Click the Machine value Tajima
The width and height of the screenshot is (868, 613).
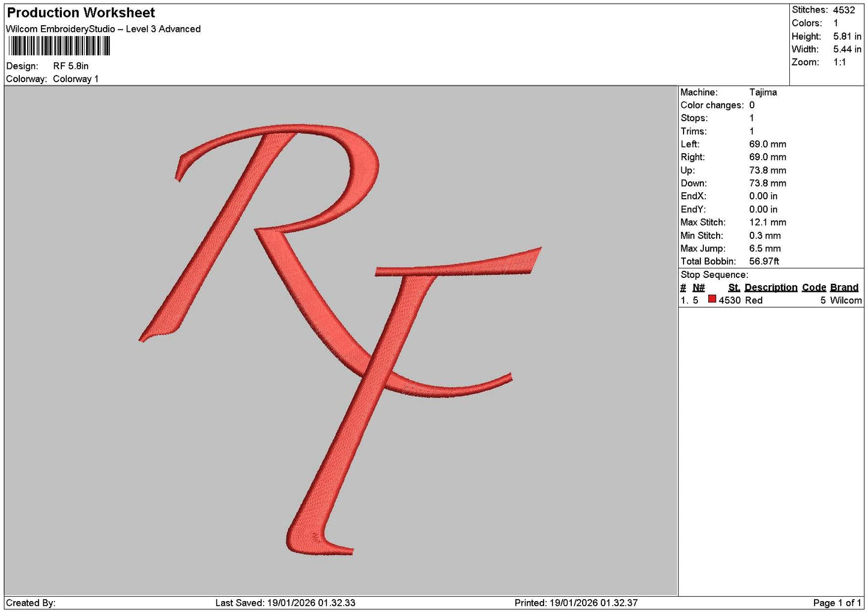[763, 92]
